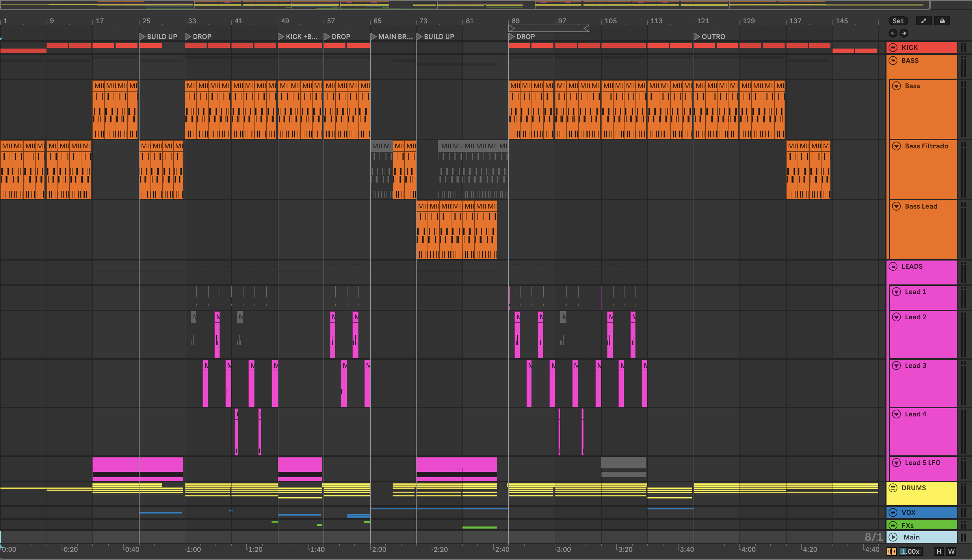Image resolution: width=972 pixels, height=560 pixels.
Task: Click the Lead 1 track fold triangle
Action: tap(897, 292)
